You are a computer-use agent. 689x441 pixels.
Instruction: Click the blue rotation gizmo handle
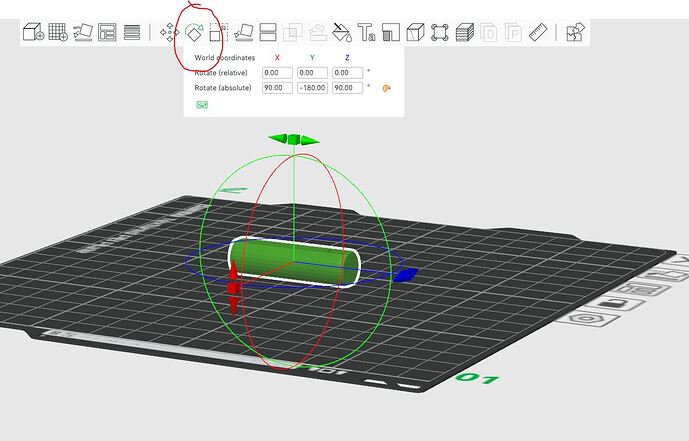pos(405,275)
